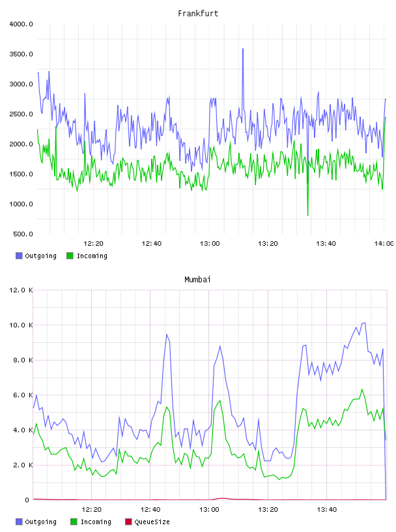Image resolution: width=396 pixels, height=532 pixels.
Task: Click the 13:20 time label under Mumbai chart
Action: point(268,510)
